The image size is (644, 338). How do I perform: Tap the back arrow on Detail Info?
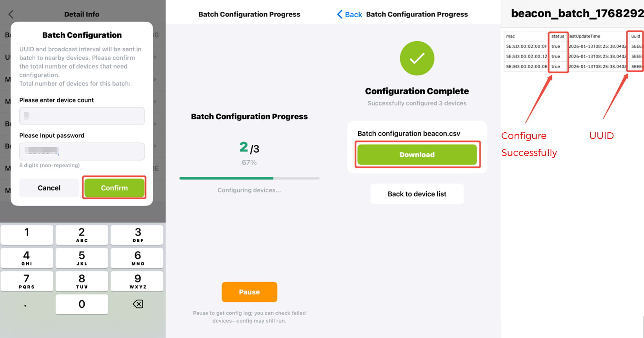[11, 15]
